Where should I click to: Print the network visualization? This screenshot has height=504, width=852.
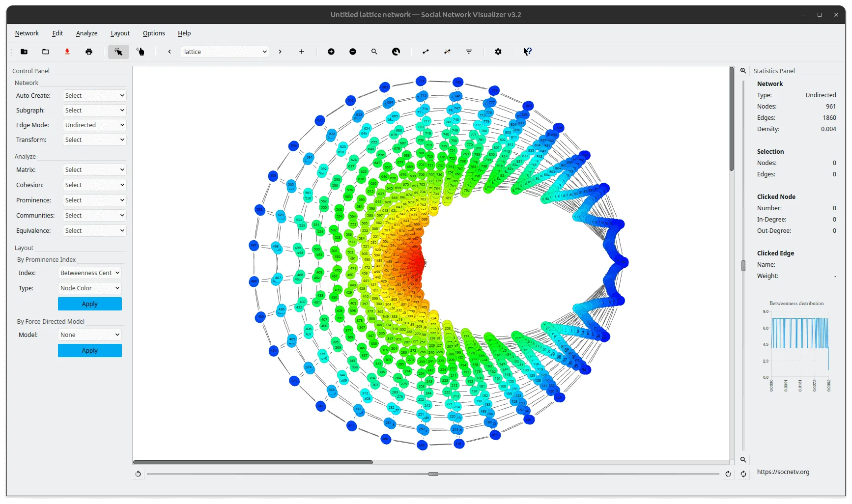(x=89, y=52)
